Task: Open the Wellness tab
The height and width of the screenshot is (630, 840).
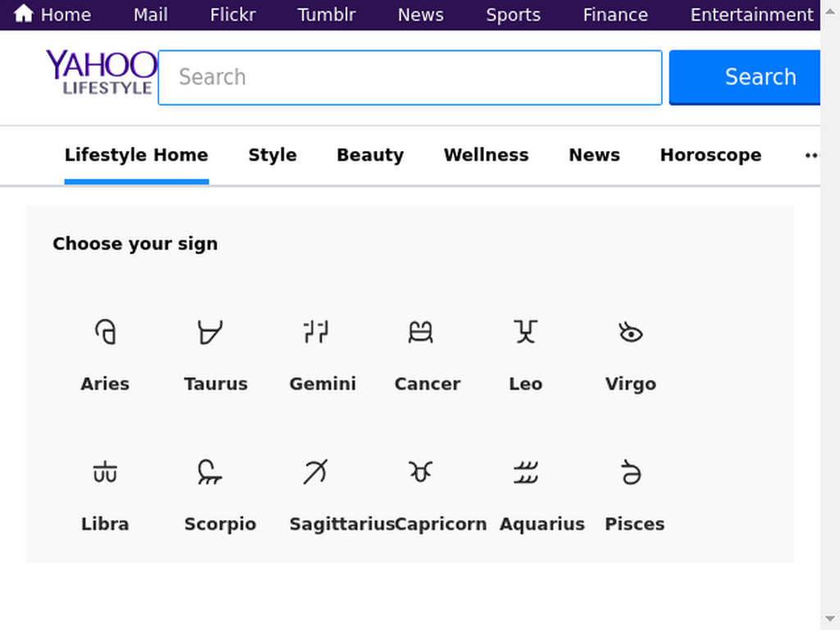Action: click(x=486, y=155)
